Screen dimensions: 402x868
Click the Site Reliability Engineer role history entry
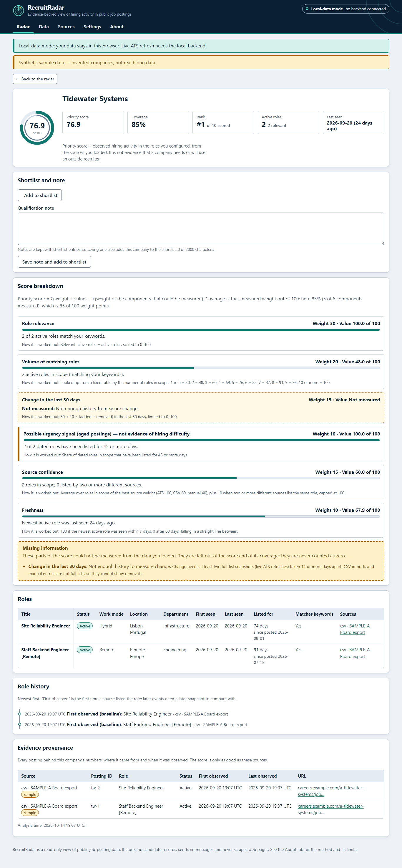point(126,714)
